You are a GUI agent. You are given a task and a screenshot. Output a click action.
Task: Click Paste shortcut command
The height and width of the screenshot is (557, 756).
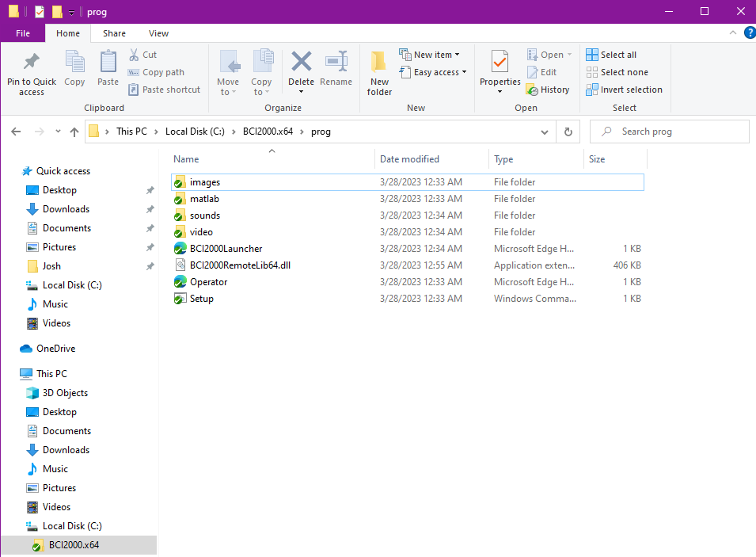164,90
